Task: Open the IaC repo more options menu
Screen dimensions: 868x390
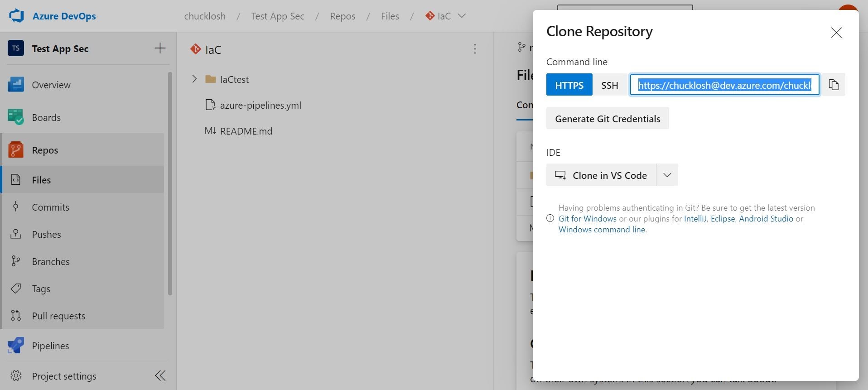Action: pyautogui.click(x=475, y=49)
